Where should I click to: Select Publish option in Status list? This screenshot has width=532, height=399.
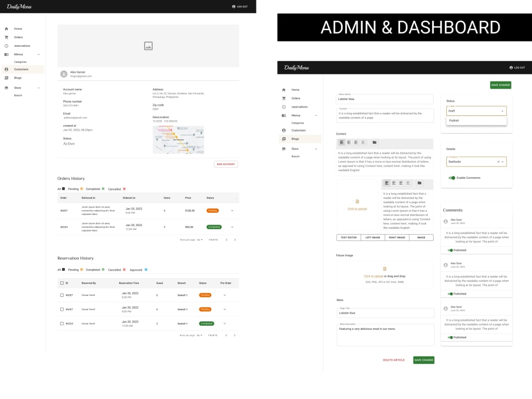[476, 121]
